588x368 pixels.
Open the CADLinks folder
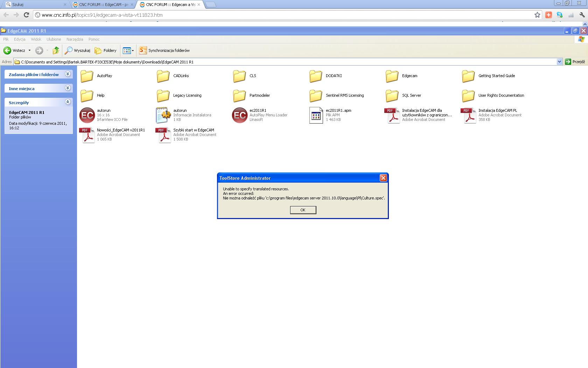tap(173, 76)
